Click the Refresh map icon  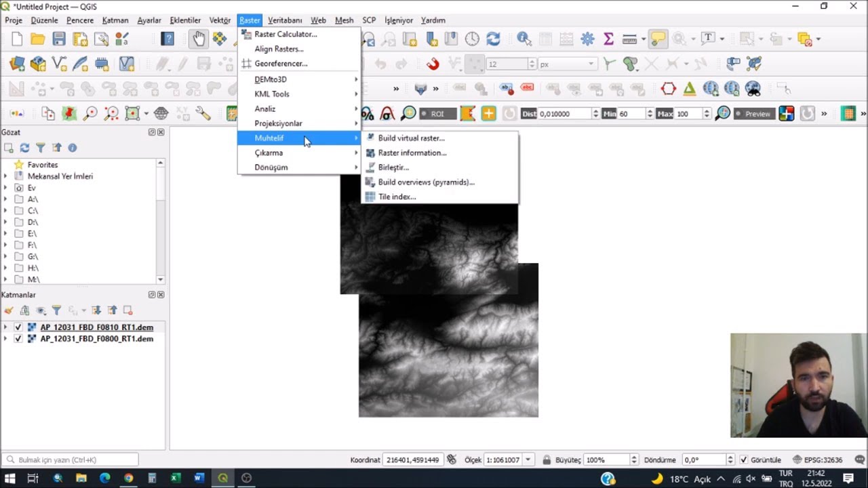[493, 39]
